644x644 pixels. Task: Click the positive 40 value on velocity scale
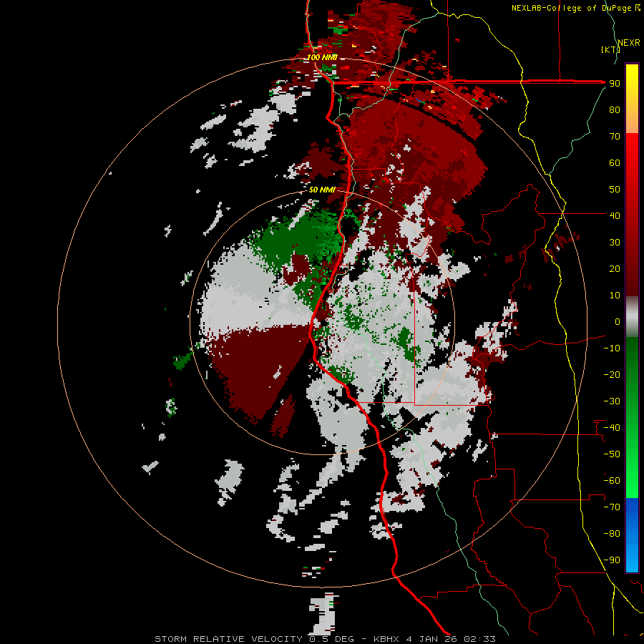615,216
